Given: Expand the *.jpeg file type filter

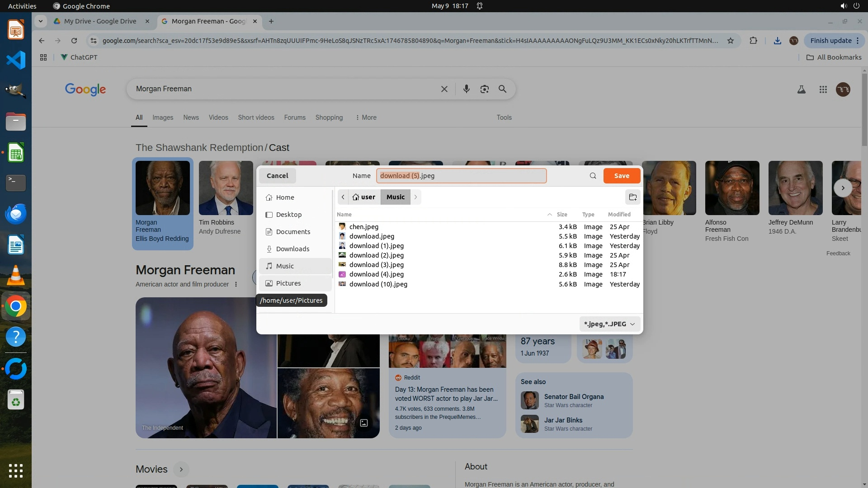Looking at the screenshot, I should click(609, 324).
